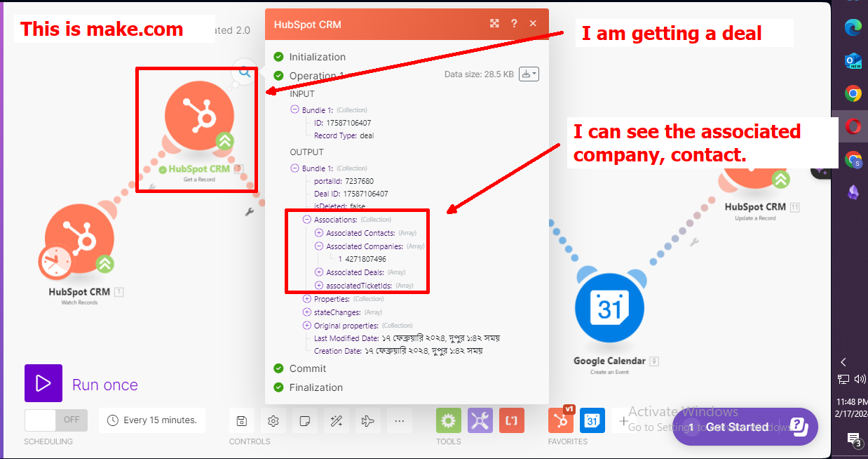Click the ID 17587106407 input value
This screenshot has width=868, height=459.
coord(348,123)
